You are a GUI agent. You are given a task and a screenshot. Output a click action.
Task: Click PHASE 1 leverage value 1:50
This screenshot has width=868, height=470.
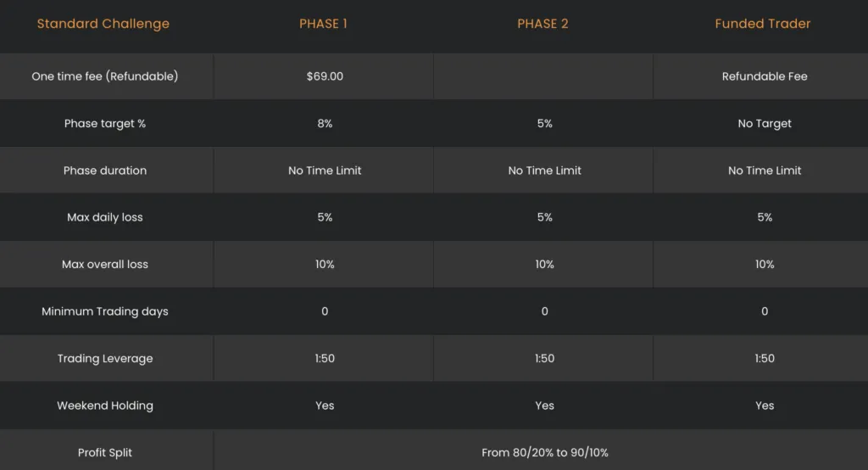pos(325,359)
